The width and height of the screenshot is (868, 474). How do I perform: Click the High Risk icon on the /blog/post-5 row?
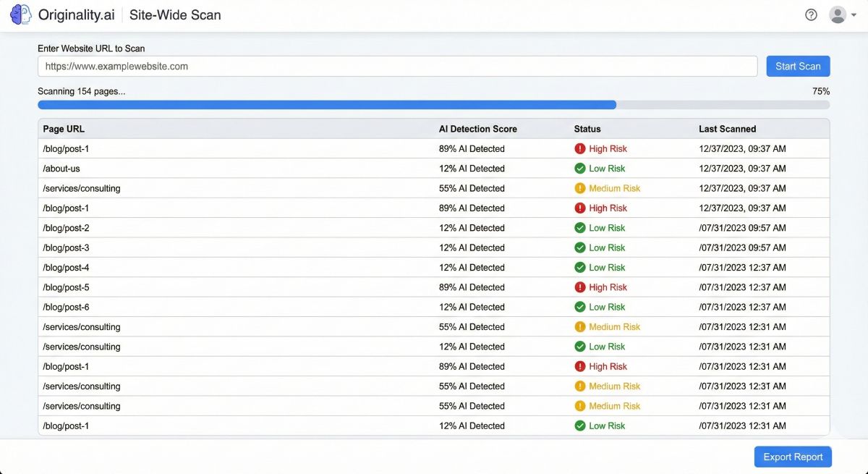(581, 287)
